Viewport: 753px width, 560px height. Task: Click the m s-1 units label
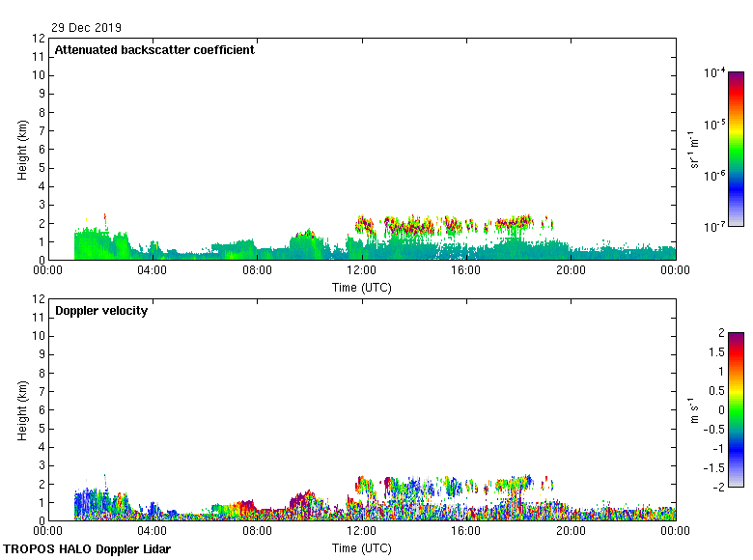point(695,409)
